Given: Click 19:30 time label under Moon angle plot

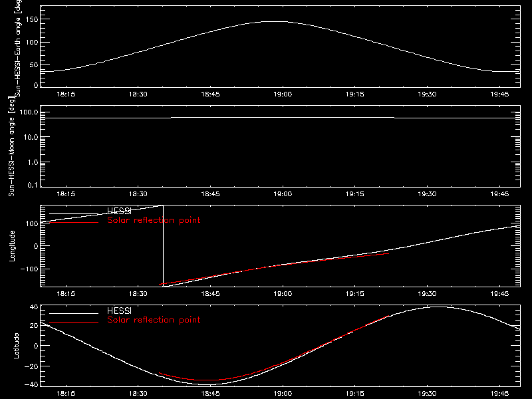Looking at the screenshot, I should coord(427,194).
